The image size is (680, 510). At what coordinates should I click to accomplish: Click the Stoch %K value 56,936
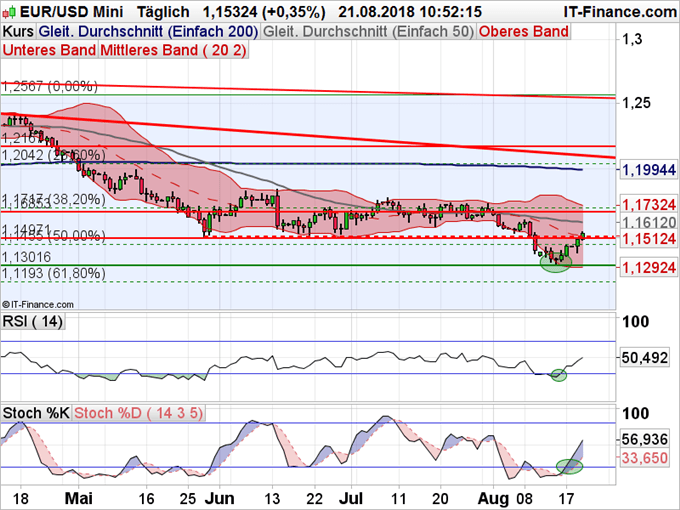click(644, 440)
